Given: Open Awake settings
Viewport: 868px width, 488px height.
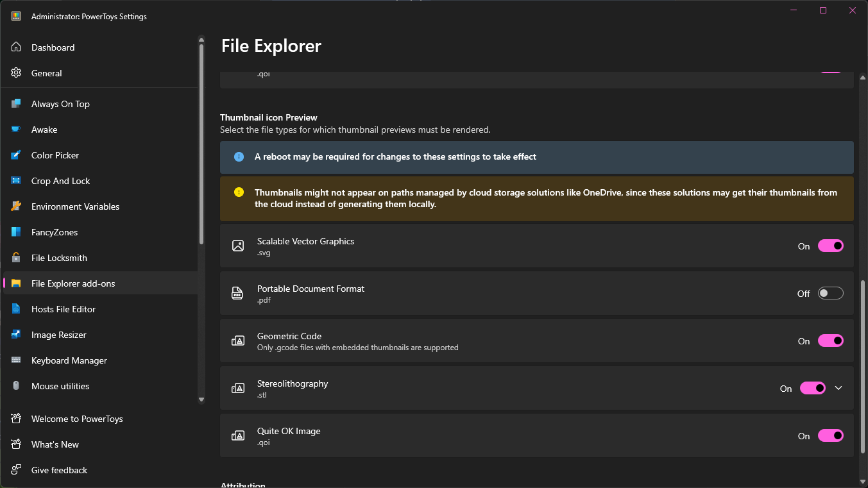Looking at the screenshot, I should click(101, 130).
